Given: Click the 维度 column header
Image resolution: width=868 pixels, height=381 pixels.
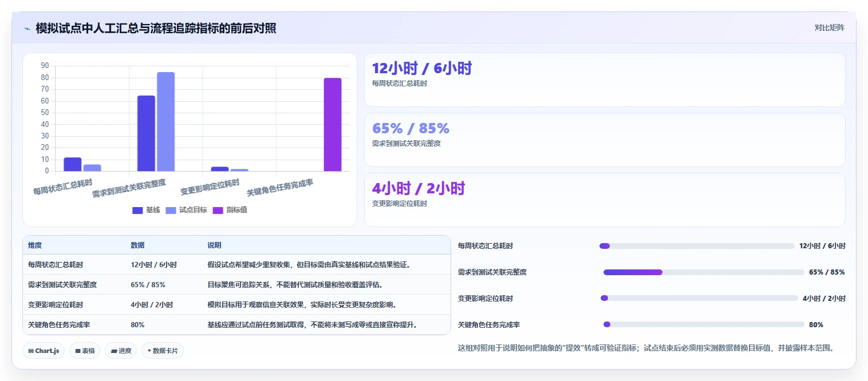Looking at the screenshot, I should click(35, 245).
